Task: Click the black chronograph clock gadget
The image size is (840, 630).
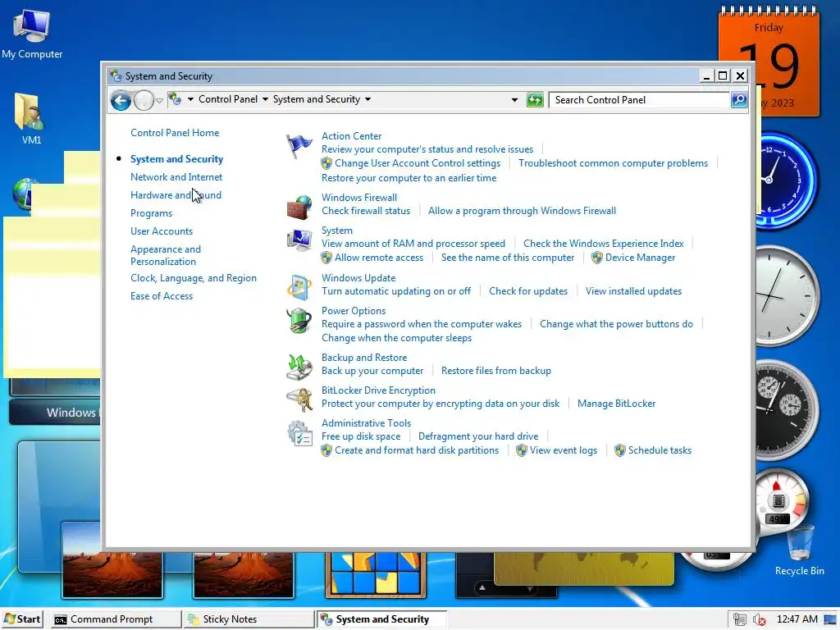Action: point(787,409)
